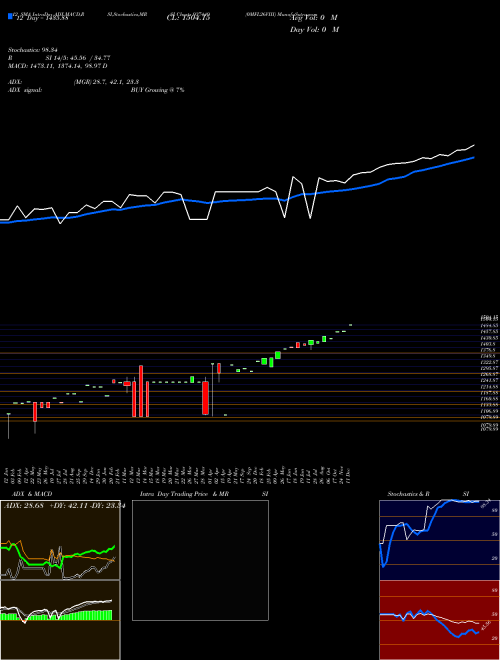Click the 'Stochastics & R' panel title
The width and height of the screenshot is (500, 660).
(409, 494)
